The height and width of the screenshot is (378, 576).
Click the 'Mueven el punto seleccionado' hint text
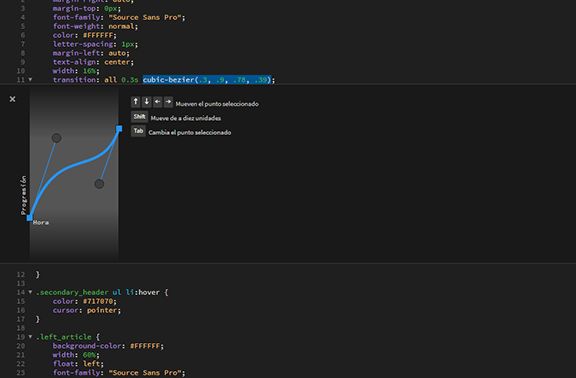(217, 104)
